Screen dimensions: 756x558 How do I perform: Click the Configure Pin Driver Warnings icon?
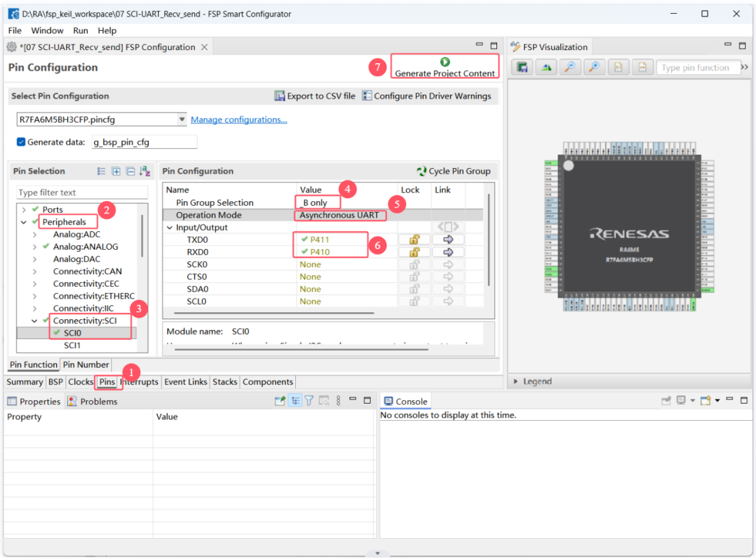367,96
